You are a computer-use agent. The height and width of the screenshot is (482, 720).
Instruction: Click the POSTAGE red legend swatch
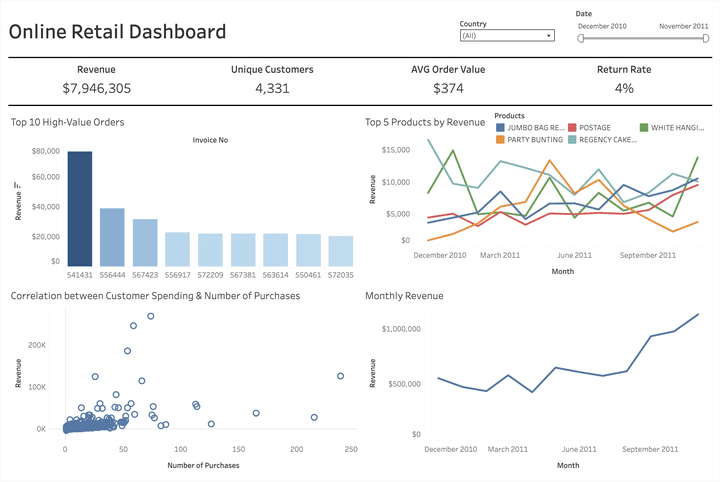point(572,127)
